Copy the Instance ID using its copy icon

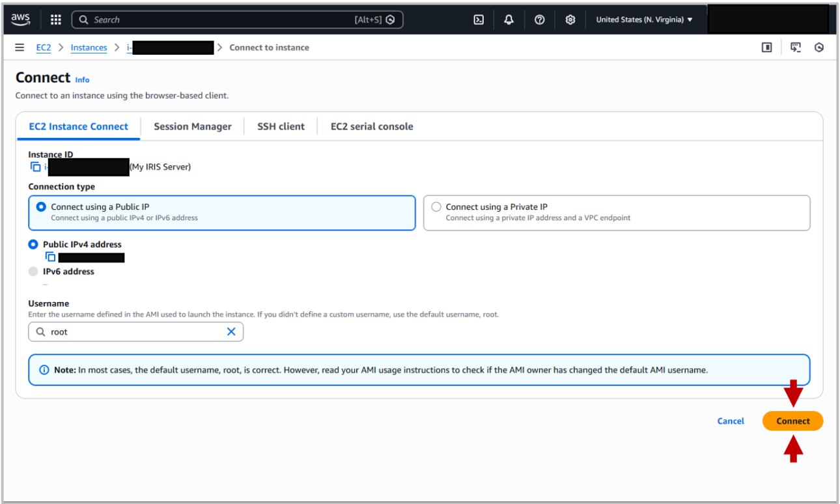pos(37,167)
